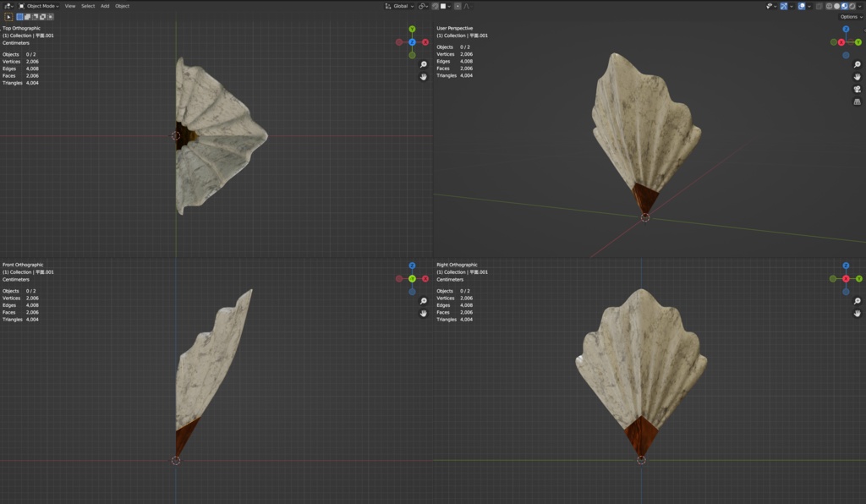This screenshot has height=504, width=866.
Task: Open the editor type selector in header
Action: (8, 6)
